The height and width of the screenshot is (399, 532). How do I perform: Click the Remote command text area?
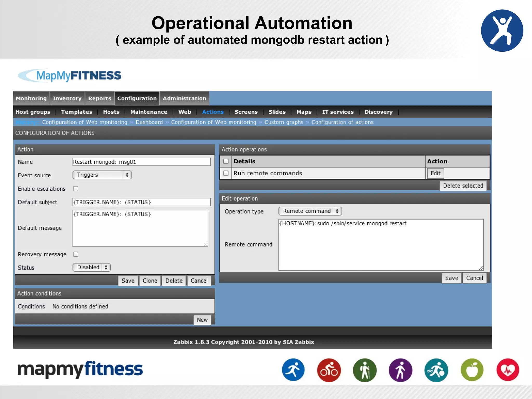point(381,245)
